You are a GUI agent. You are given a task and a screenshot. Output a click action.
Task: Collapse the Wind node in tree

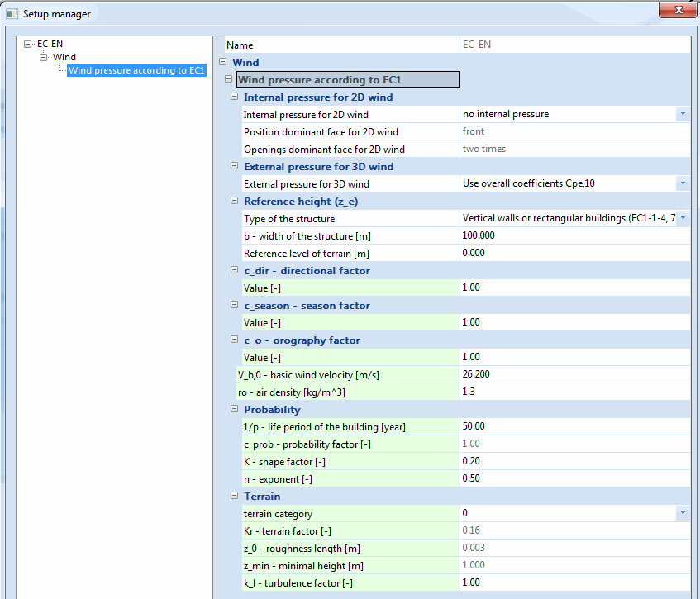pyautogui.click(x=44, y=57)
